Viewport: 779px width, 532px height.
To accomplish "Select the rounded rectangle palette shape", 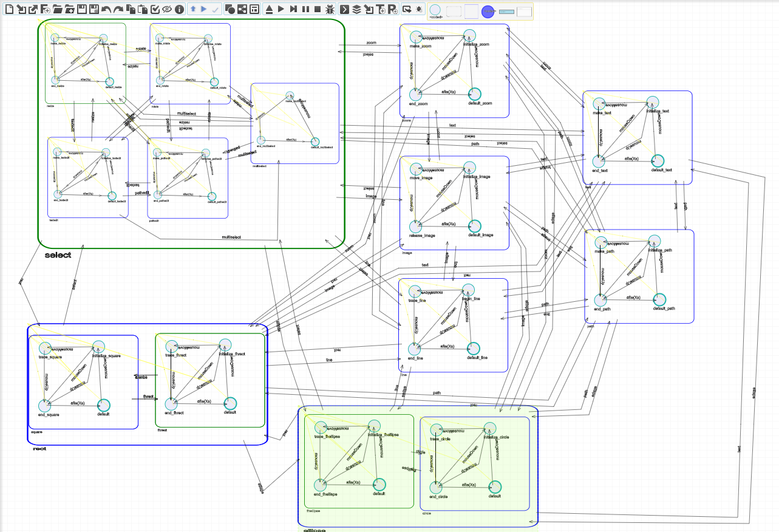I will (454, 11).
